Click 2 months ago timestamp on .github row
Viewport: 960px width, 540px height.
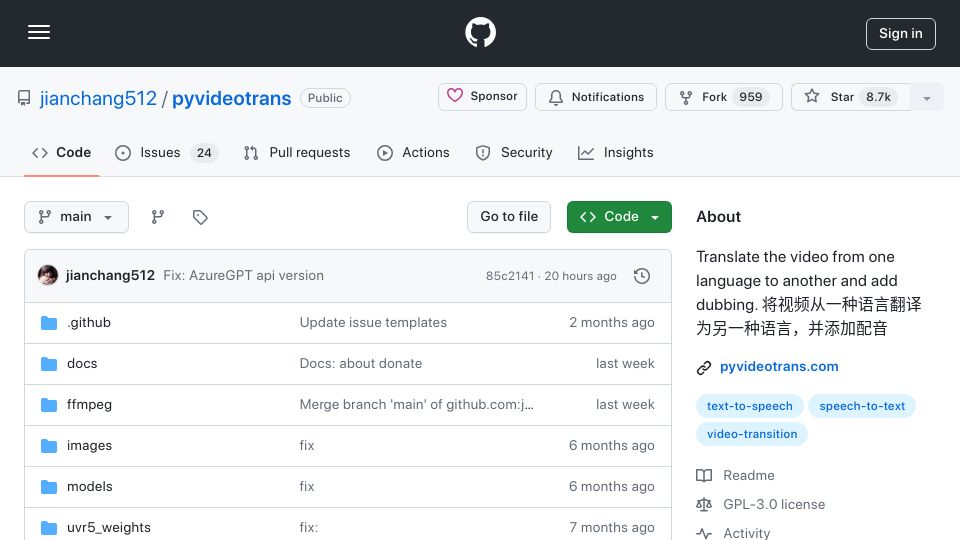click(611, 323)
